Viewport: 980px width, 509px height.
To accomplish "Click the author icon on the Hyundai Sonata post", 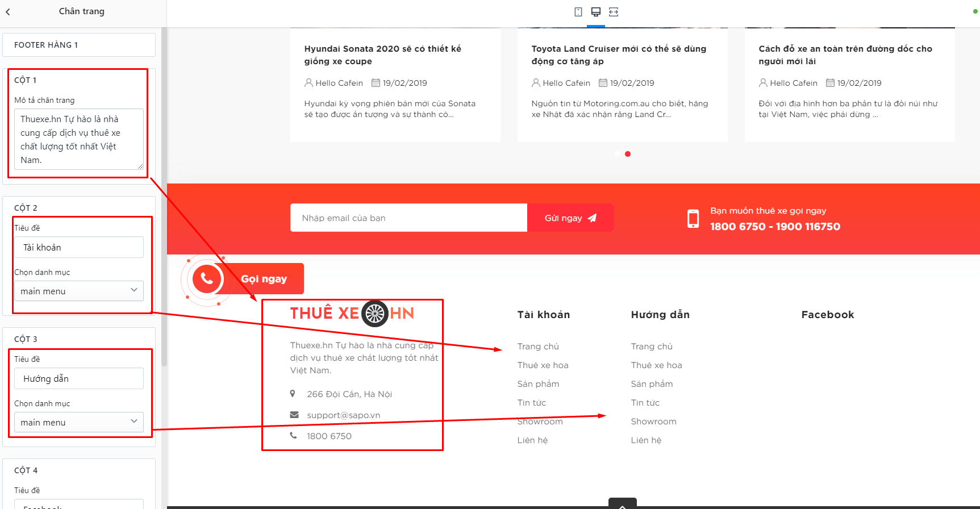I will pyautogui.click(x=308, y=83).
